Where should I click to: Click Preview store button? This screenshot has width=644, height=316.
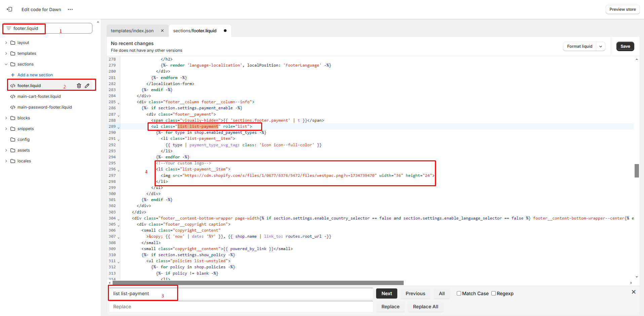(622, 9)
